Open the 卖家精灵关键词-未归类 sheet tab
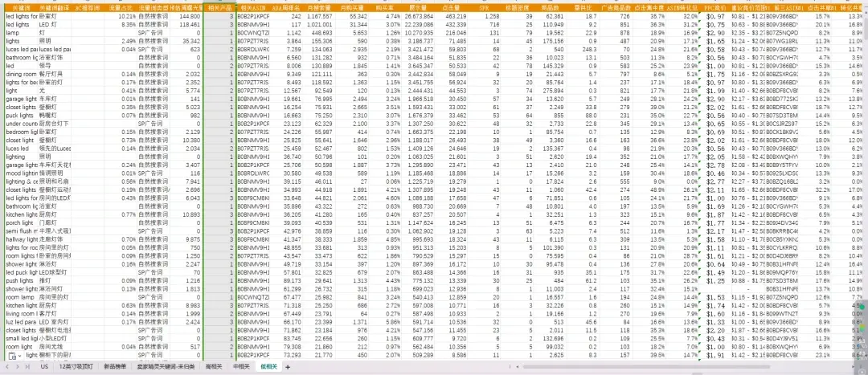The height and width of the screenshot is (375, 868). [166, 367]
